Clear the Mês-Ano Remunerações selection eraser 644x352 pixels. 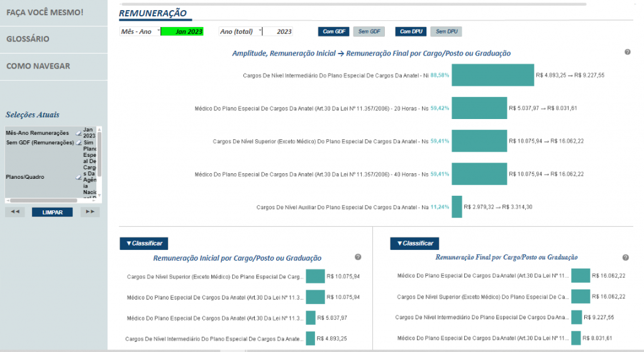pyautogui.click(x=79, y=133)
